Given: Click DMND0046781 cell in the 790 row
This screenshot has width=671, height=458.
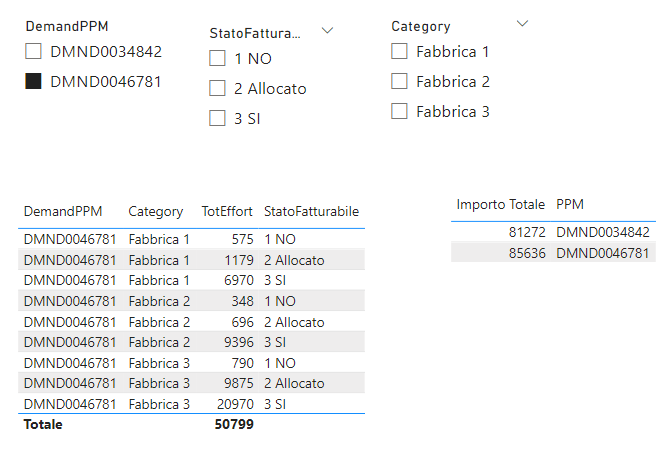Looking at the screenshot, I should (x=70, y=363).
